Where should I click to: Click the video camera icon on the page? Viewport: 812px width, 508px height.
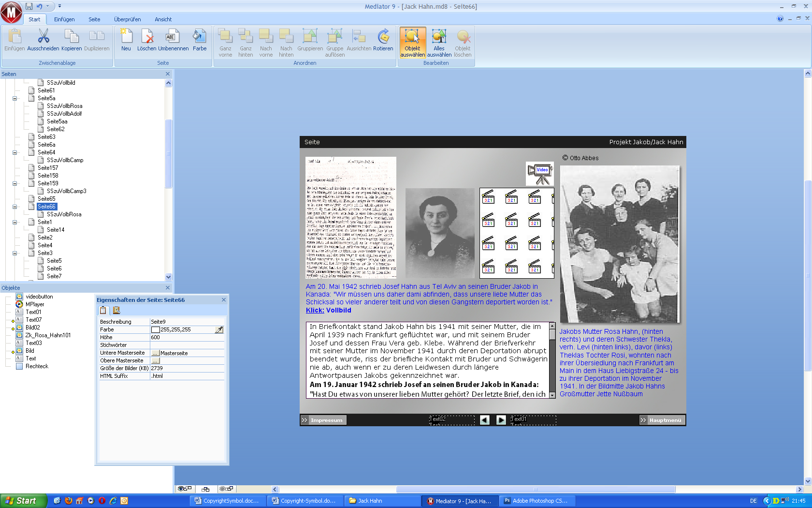(x=540, y=174)
